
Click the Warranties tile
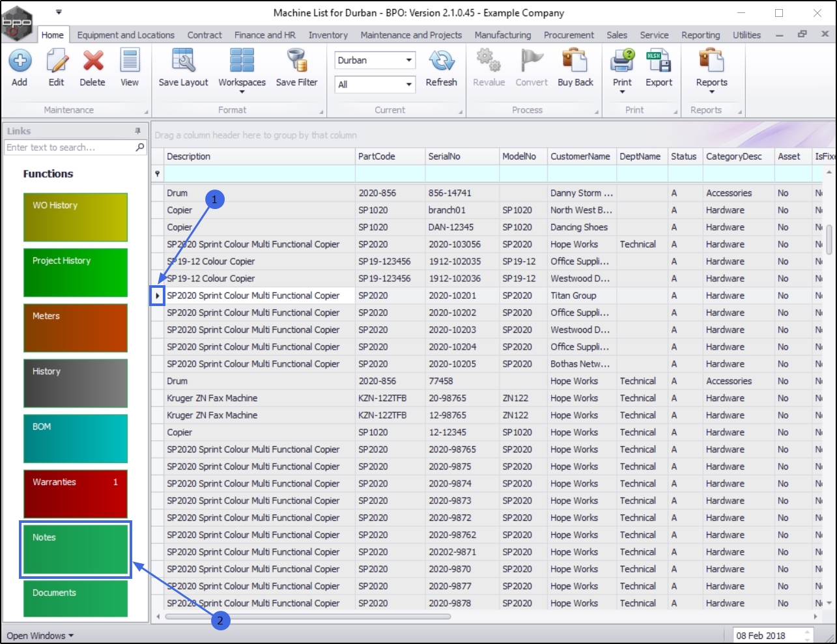(x=76, y=494)
